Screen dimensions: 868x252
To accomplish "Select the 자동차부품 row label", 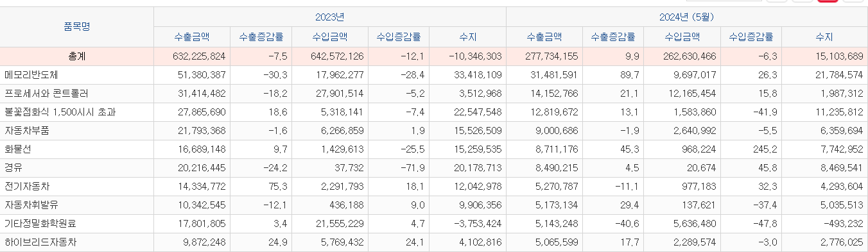I will coord(27,131).
